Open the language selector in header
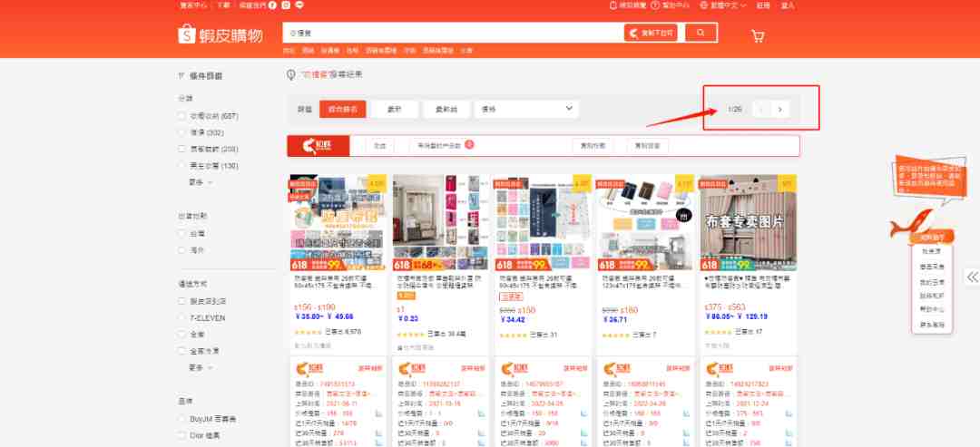This screenshot has height=447, width=980. pos(723,5)
